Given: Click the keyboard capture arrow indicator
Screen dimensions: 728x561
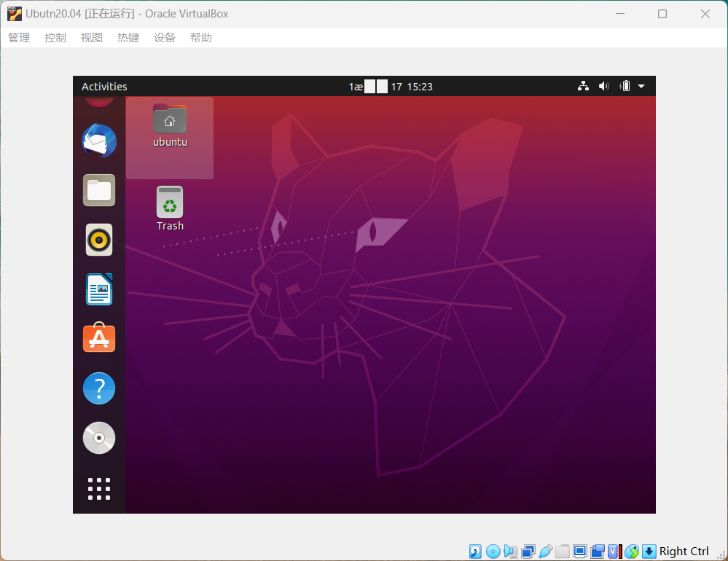Looking at the screenshot, I should click(x=649, y=552).
